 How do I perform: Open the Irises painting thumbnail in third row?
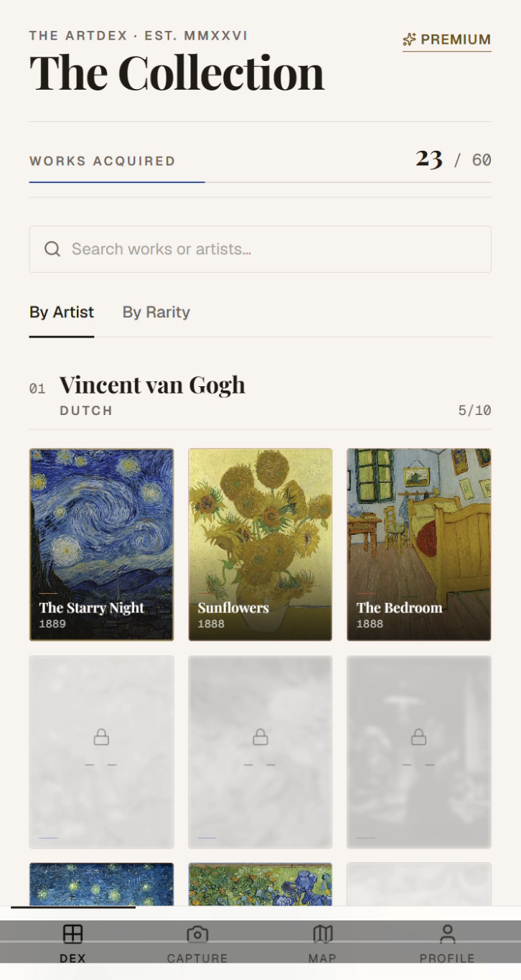[260, 885]
